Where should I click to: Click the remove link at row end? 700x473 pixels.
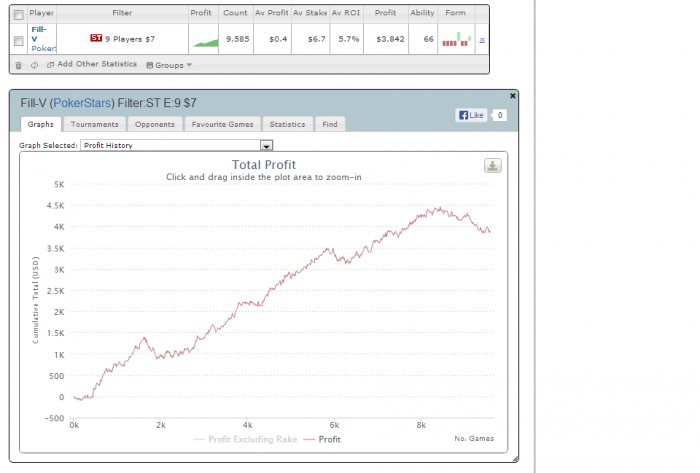point(482,40)
